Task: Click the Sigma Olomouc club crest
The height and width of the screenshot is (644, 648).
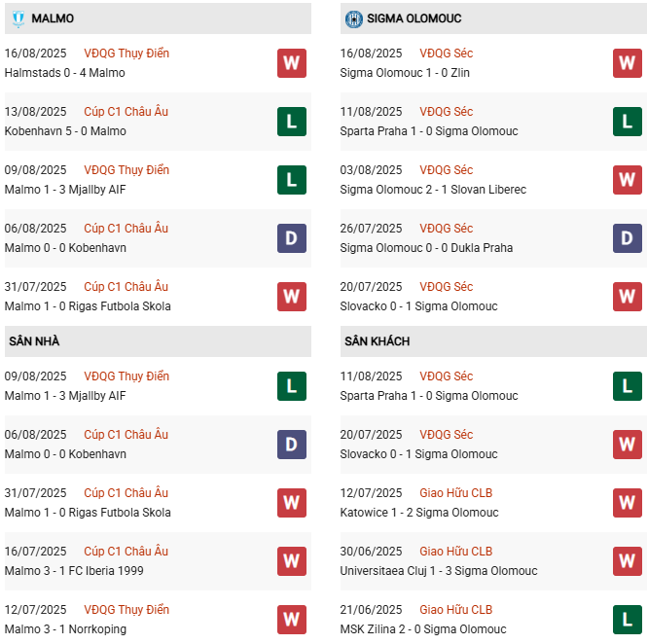Action: (354, 18)
